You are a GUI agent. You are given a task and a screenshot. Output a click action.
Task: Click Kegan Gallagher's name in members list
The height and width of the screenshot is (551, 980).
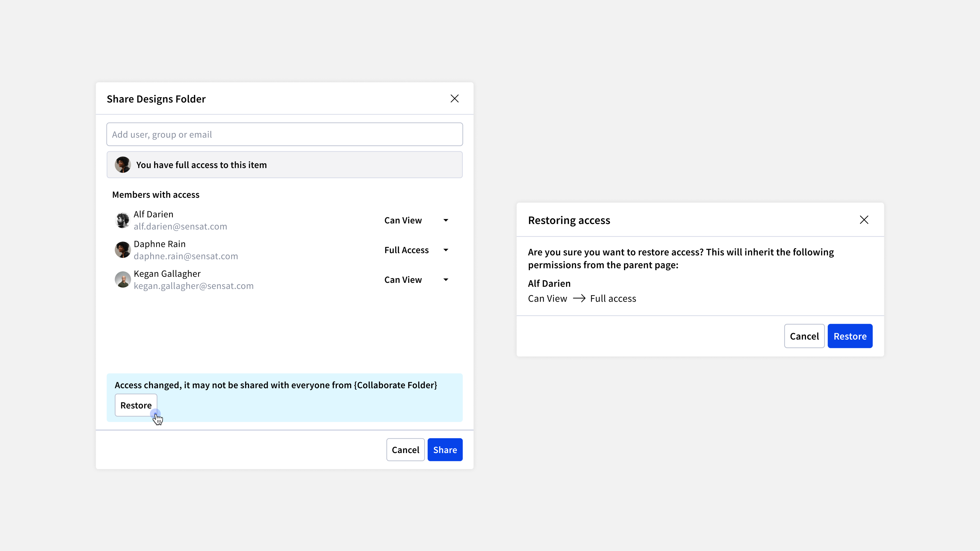click(167, 273)
